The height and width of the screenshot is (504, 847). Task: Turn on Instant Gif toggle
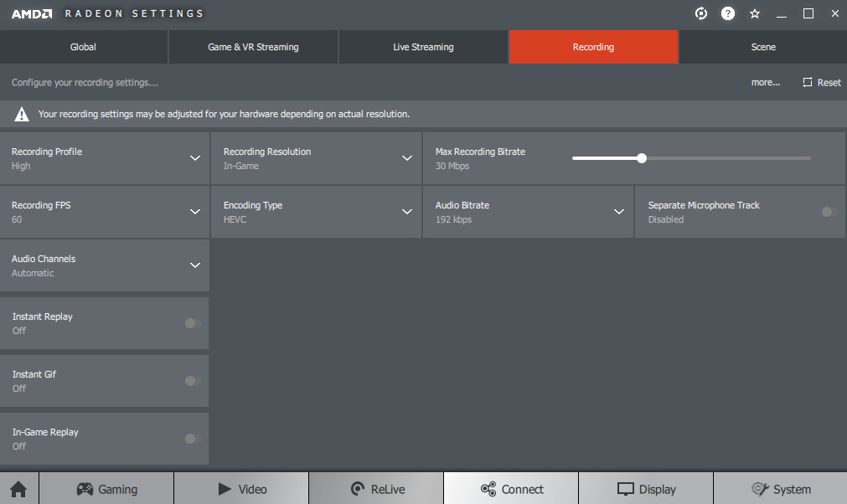[x=193, y=381]
